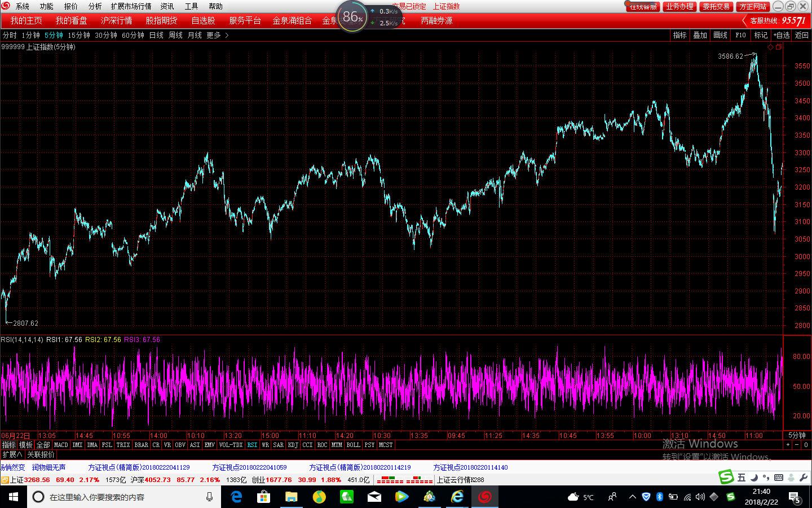Open the 扩展市场行情 menu

131,6
